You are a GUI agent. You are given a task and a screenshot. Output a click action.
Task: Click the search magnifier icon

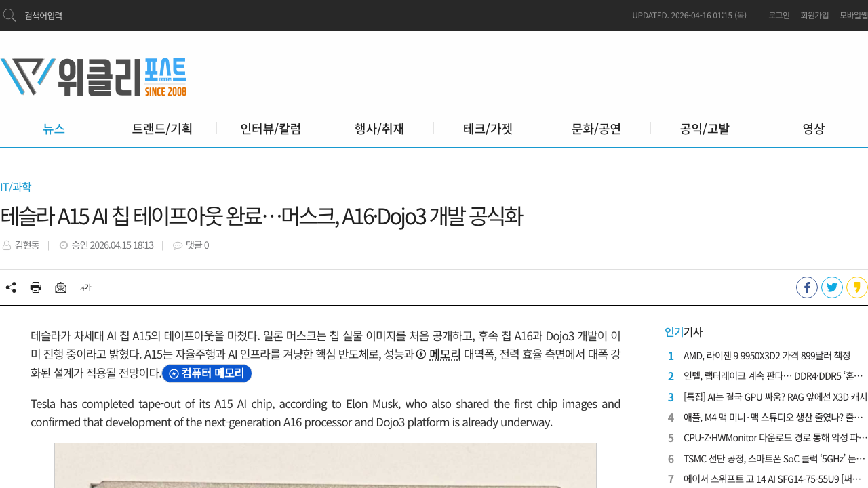[x=9, y=15]
